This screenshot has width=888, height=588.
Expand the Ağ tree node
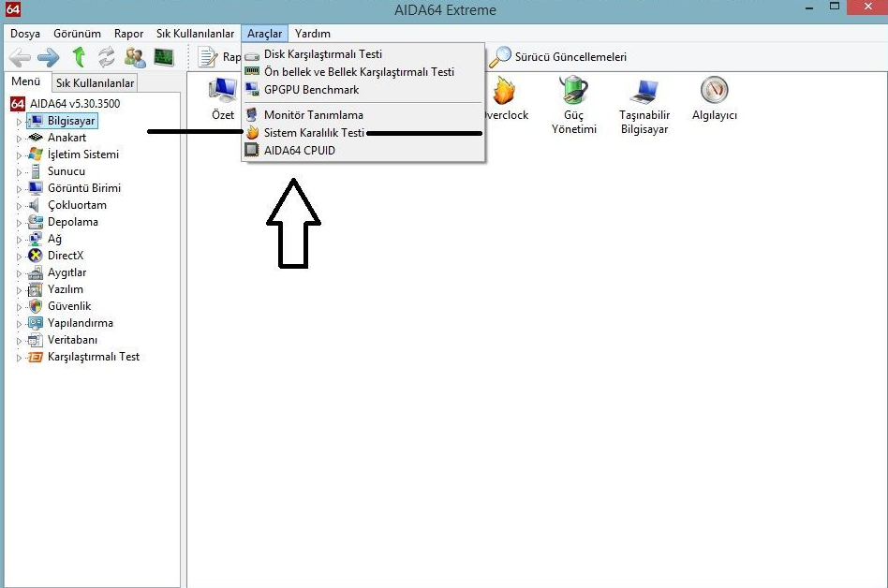19,240
